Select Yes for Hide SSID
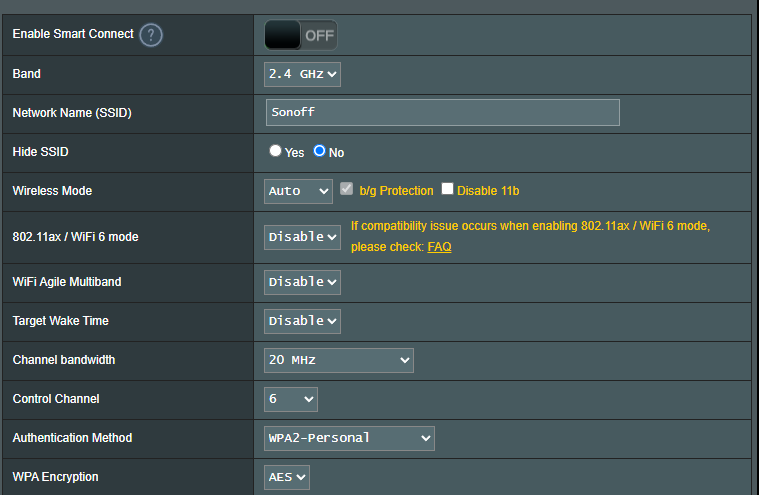Screen dimensions: 759x495 click(275, 151)
